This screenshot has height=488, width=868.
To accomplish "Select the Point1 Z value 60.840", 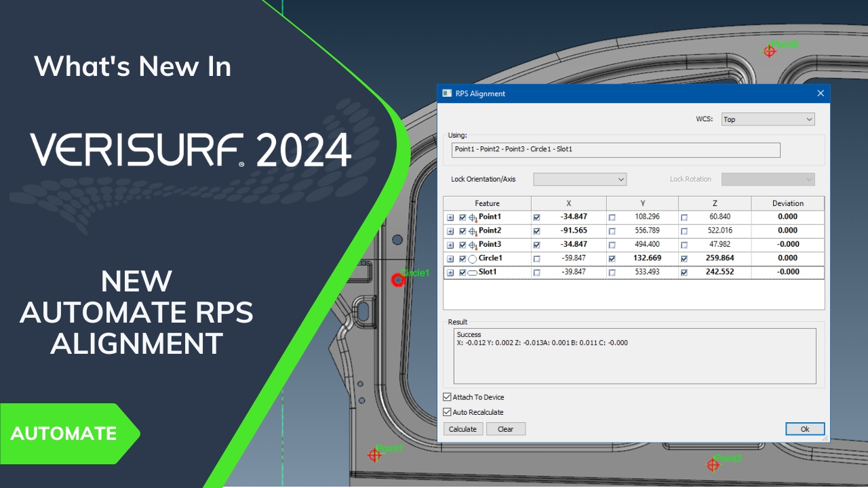I will tap(720, 217).
